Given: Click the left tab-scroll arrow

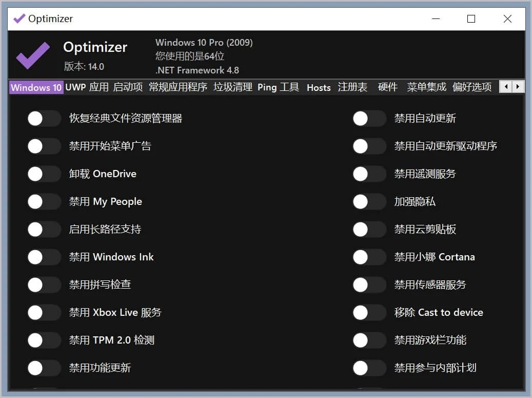Looking at the screenshot, I should (x=507, y=86).
